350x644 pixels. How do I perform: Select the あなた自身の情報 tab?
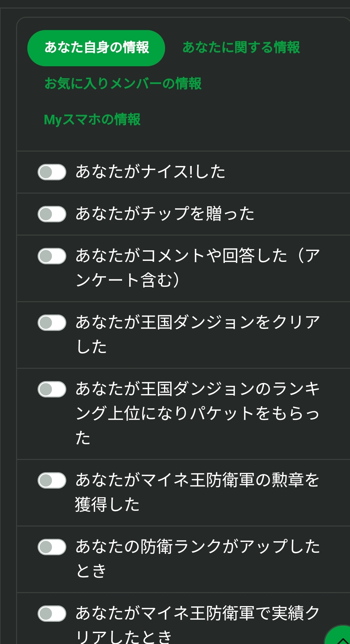click(96, 48)
